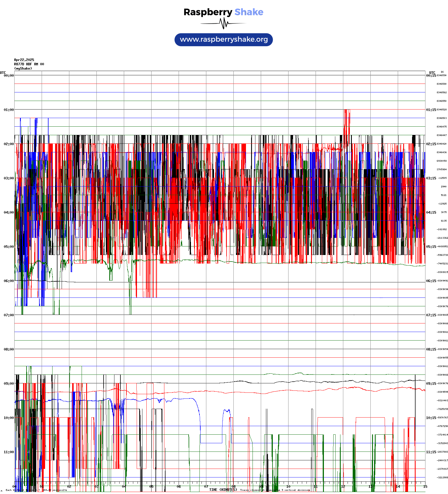Click the 04:00 UTC row label

click(x=9, y=212)
